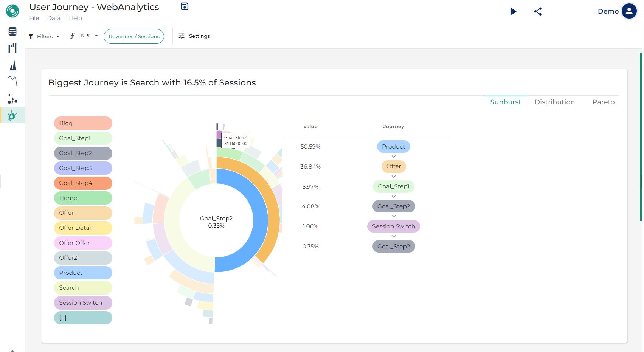The image size is (644, 352).
Task: Click the save disk icon
Action: 185,6
